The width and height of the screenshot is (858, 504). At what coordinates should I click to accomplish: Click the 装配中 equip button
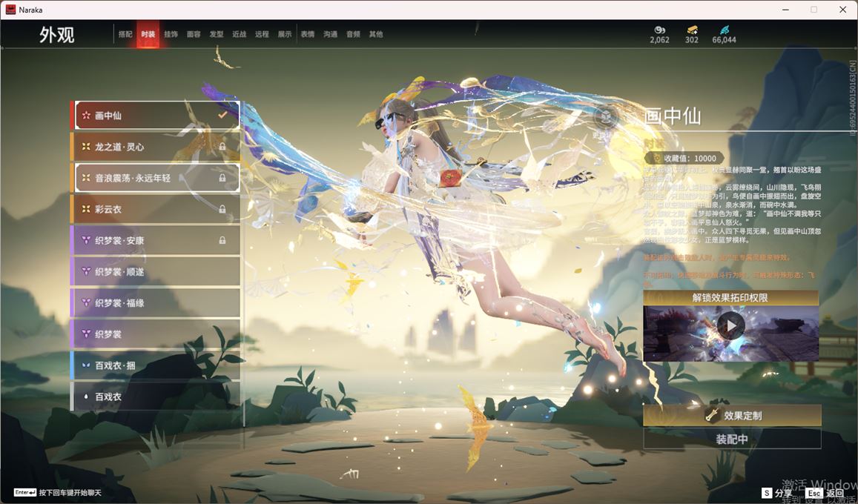pos(732,439)
